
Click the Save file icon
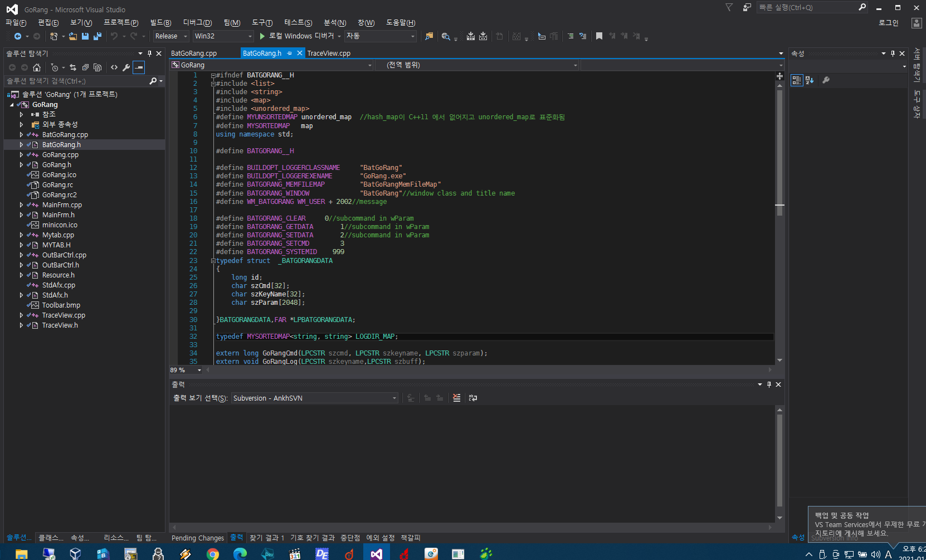pyautogui.click(x=85, y=36)
